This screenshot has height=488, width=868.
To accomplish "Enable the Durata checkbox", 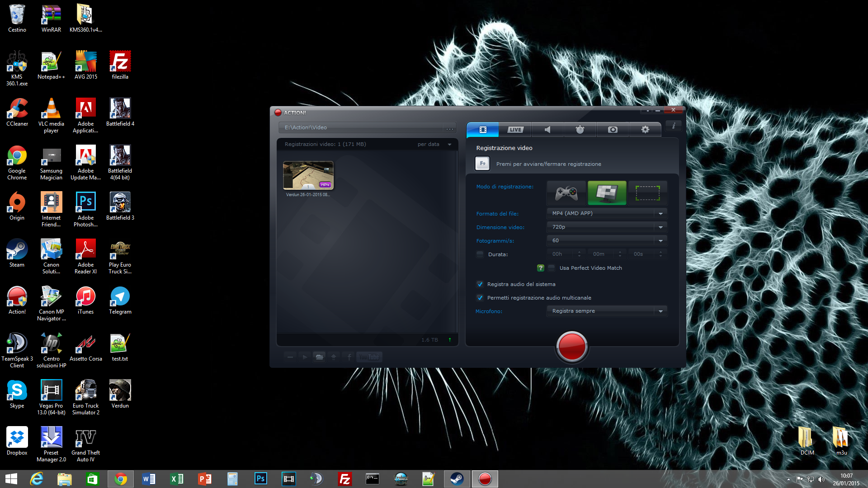I will tap(480, 254).
